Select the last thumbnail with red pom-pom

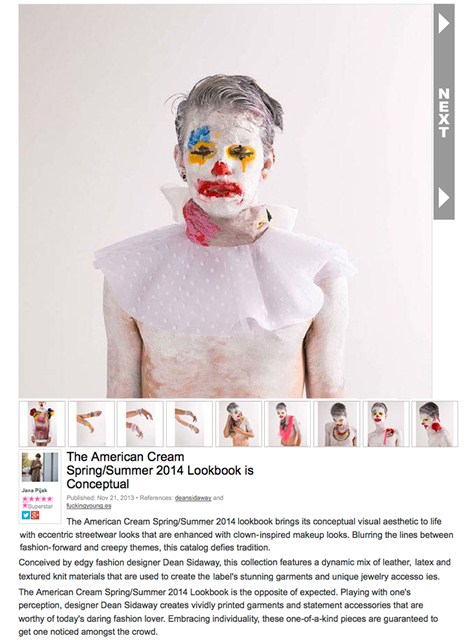point(435,424)
